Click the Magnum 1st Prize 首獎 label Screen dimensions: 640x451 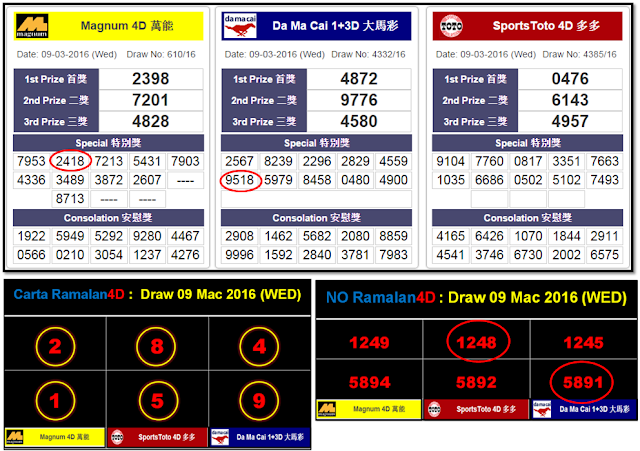(56, 79)
